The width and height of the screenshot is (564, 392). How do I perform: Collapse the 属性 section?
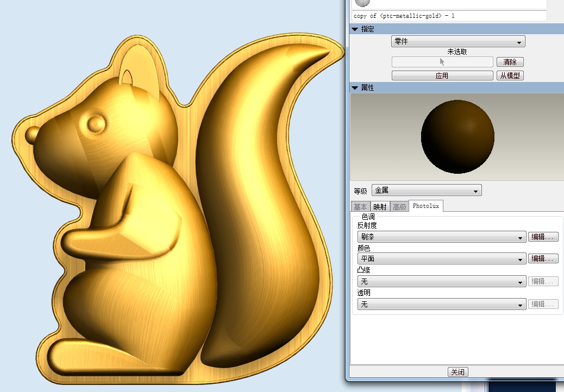[355, 88]
